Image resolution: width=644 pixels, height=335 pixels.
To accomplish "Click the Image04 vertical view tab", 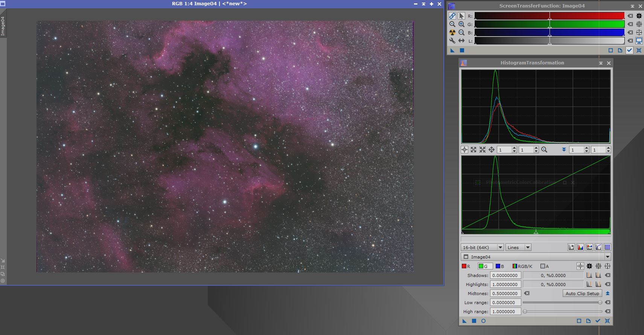I will pos(3,26).
